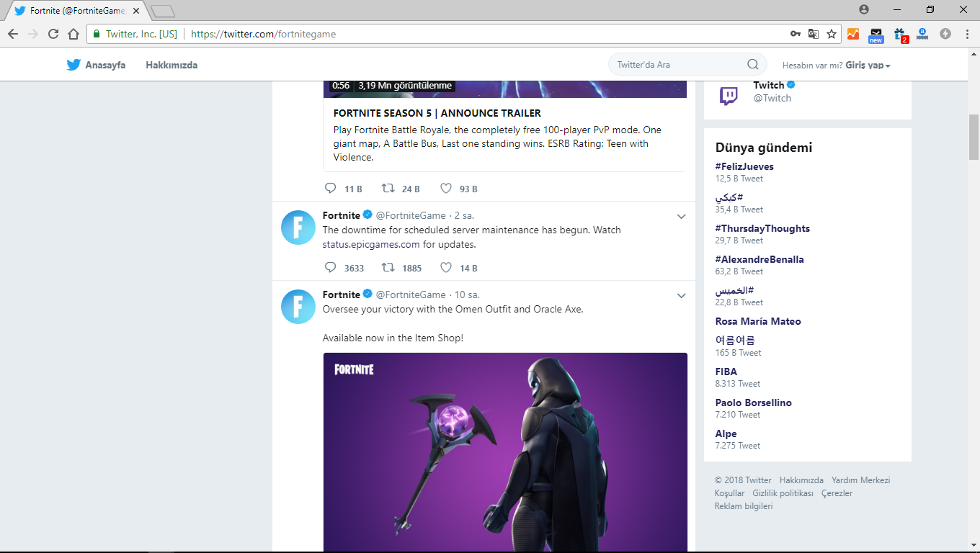Click the grey lightning bolt extension
980x553 pixels.
945,34
